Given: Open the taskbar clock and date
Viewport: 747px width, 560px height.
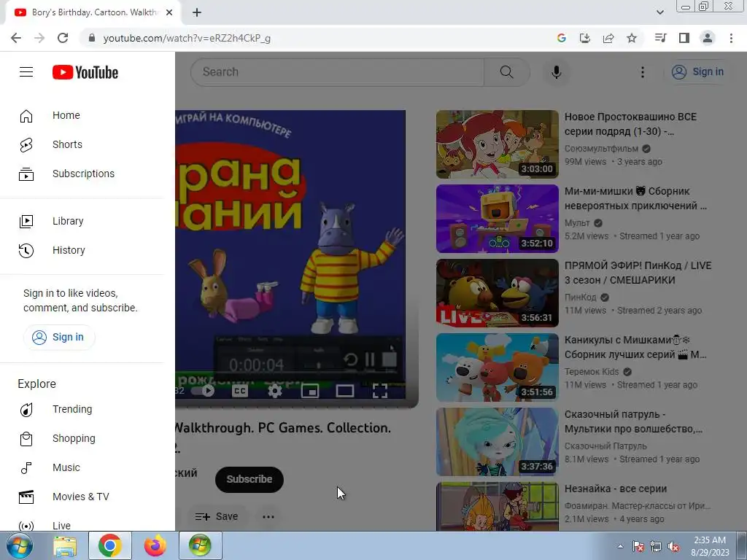Looking at the screenshot, I should point(710,546).
